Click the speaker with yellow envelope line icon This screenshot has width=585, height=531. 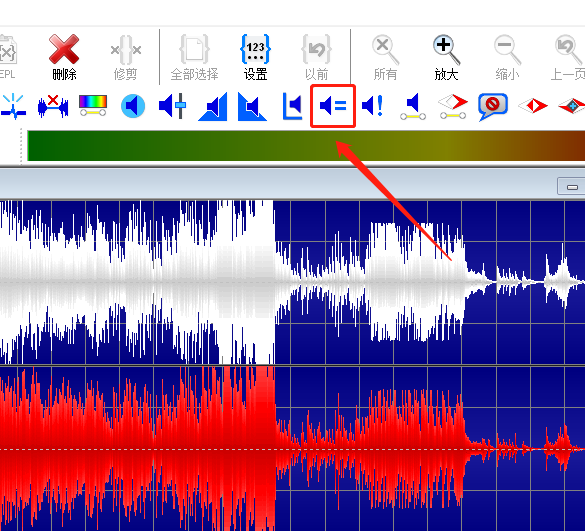click(x=413, y=107)
